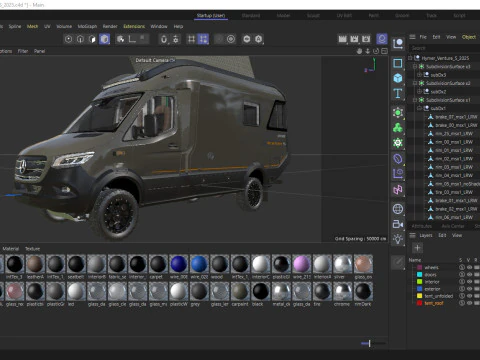This screenshot has width=480, height=360.
Task: Collapse SubdivisionSurface x1 node
Action: tap(415, 100)
